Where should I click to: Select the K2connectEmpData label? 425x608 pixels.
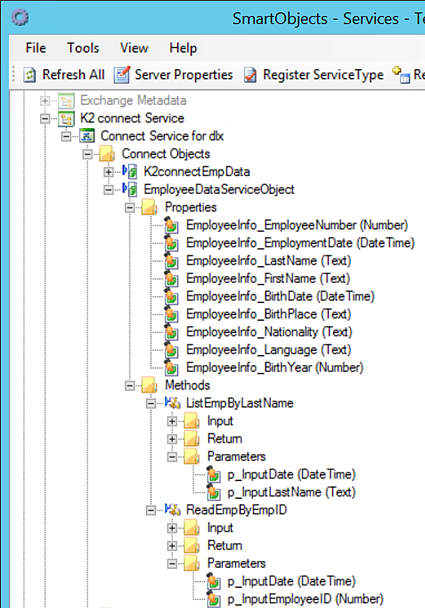click(197, 172)
